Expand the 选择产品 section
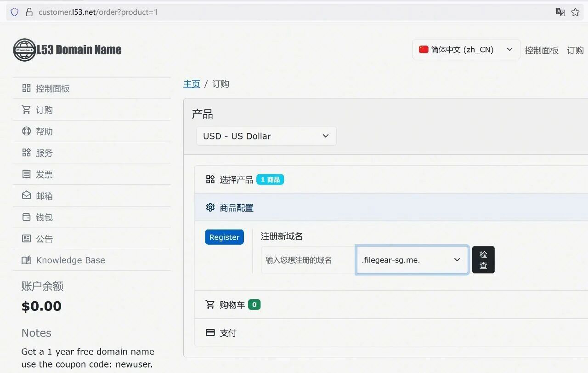Screen dimensions: 588x373 236,179
